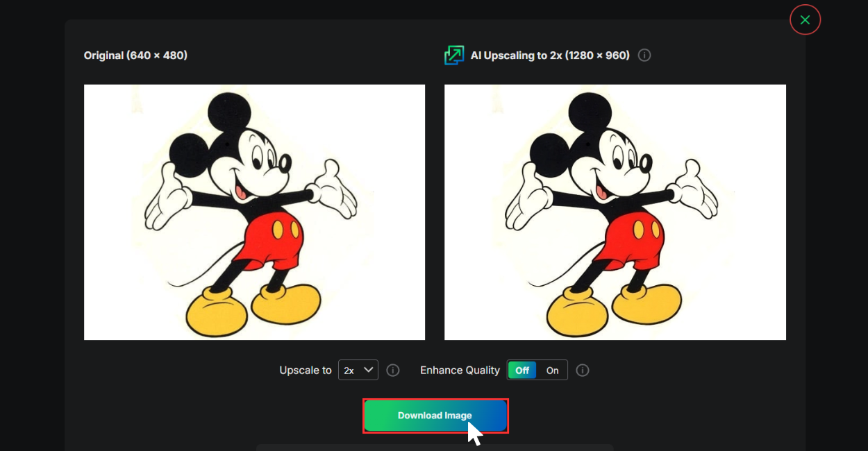Click the Enhance Quality label

click(460, 371)
